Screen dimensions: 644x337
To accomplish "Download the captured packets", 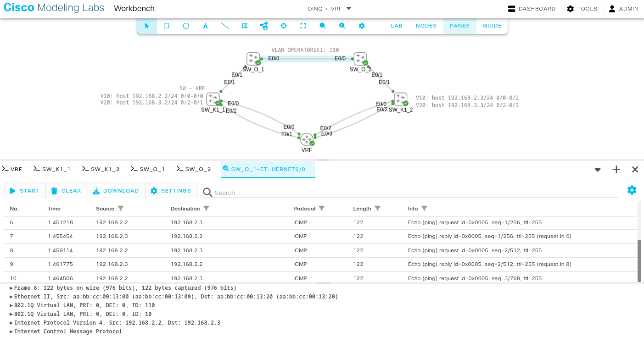I will click(x=116, y=191).
